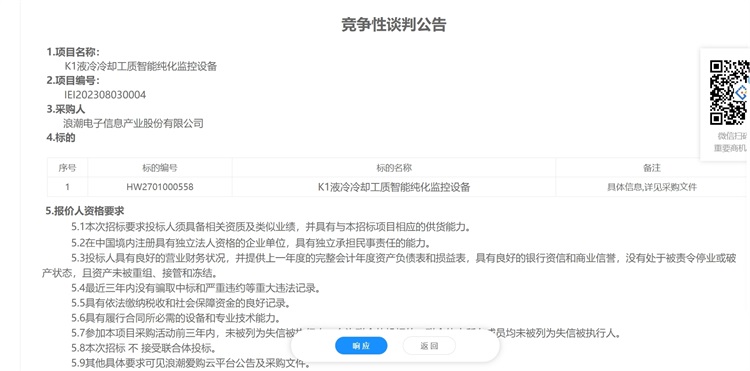
Task: Click the 标的名称 column header
Action: pyautogui.click(x=394, y=168)
